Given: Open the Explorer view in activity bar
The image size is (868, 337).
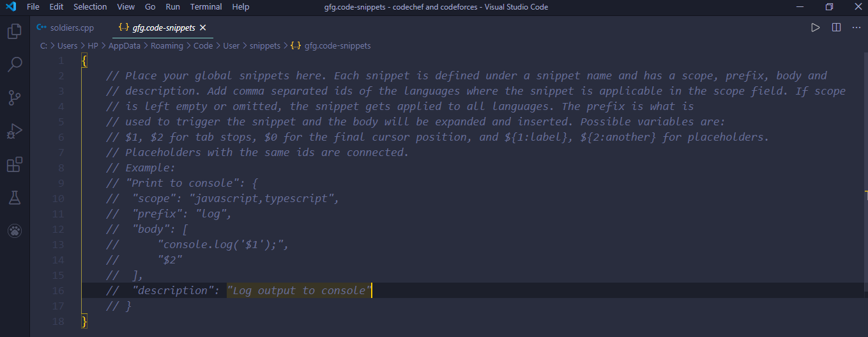Looking at the screenshot, I should pyautogui.click(x=14, y=31).
